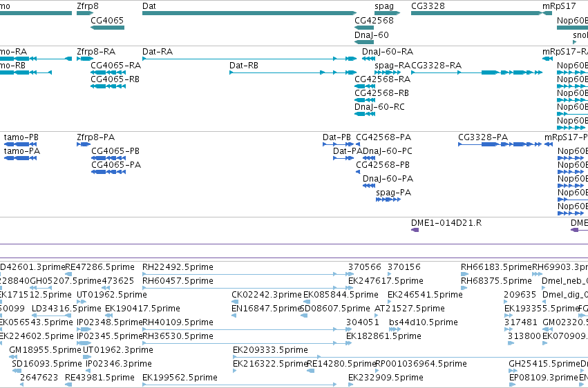
Task: Open the DnaJ-60-RA transcript label
Action: 388,52
